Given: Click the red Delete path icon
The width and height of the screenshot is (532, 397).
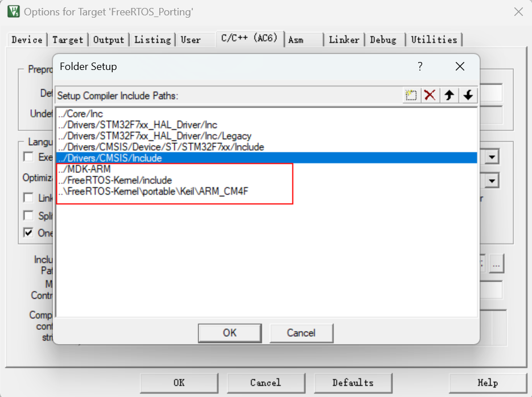Looking at the screenshot, I should coord(430,96).
